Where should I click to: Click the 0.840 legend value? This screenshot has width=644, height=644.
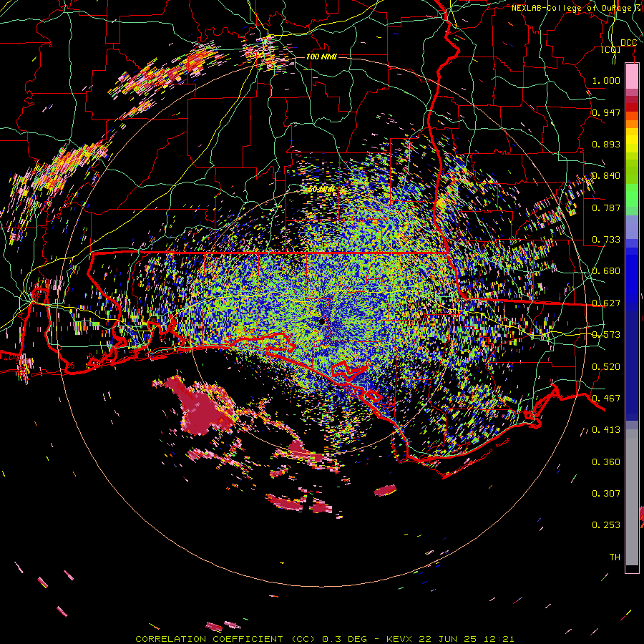point(606,176)
